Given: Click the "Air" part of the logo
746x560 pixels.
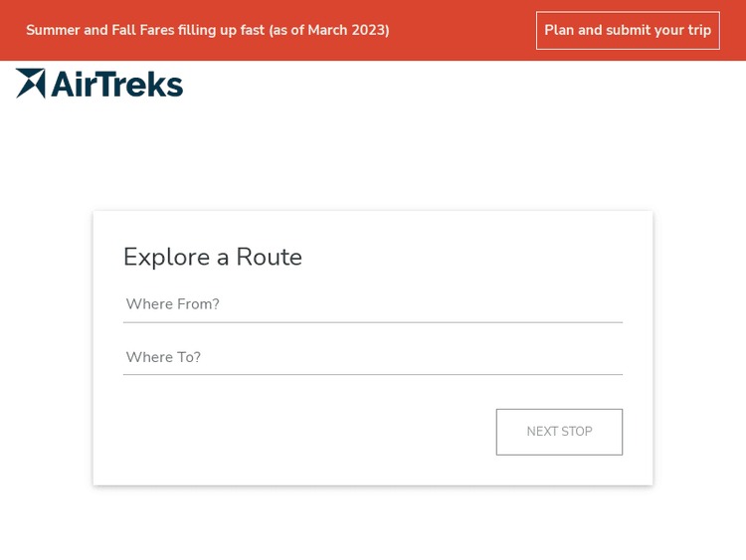Looking at the screenshot, I should click(x=74, y=85).
